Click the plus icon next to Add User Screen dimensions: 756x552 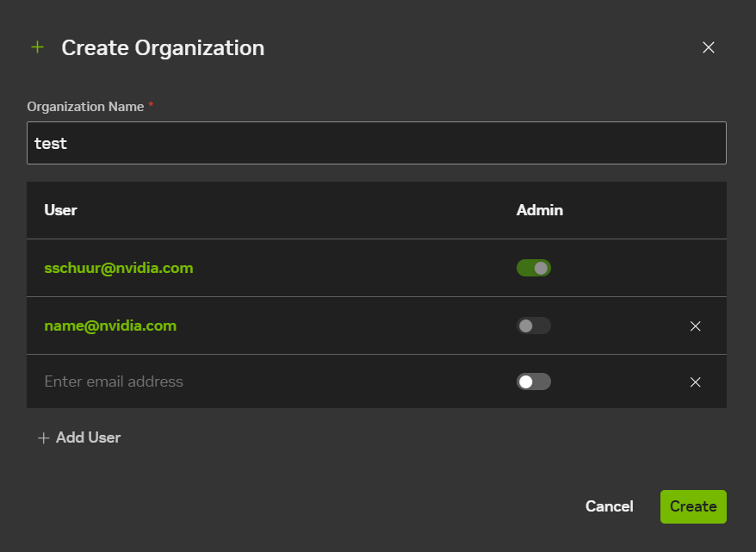pyautogui.click(x=44, y=438)
